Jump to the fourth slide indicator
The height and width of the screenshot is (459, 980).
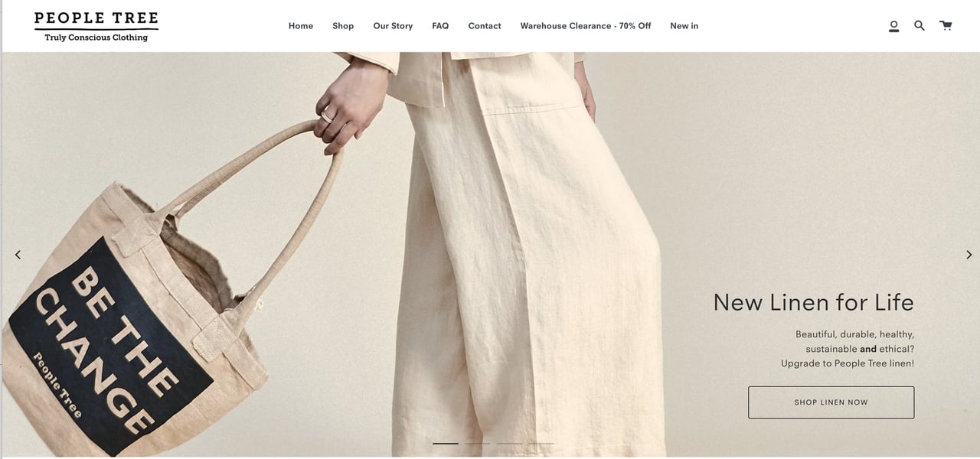click(541, 444)
